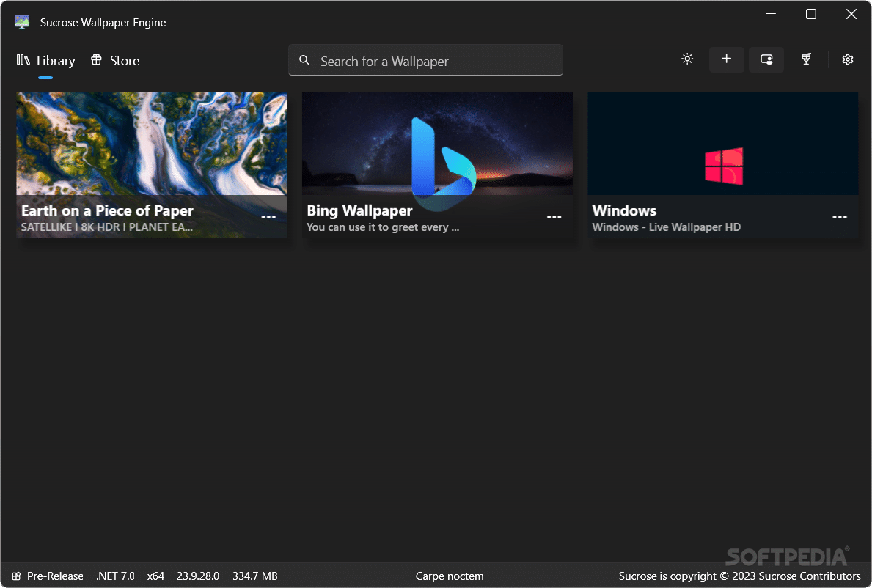Click the 334.7 MB memory usage text

click(x=254, y=576)
